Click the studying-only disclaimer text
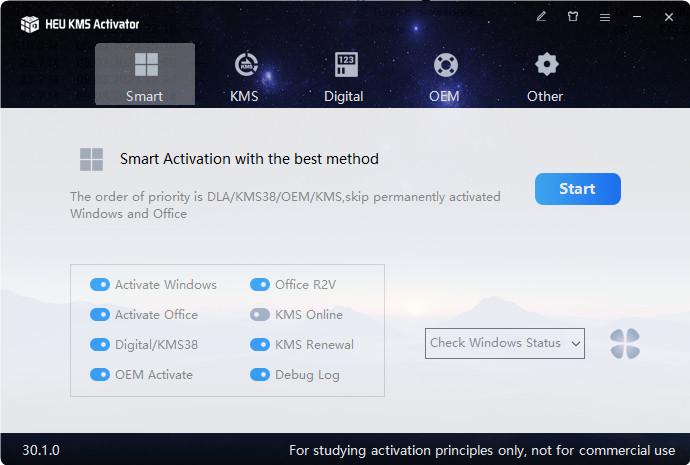The height and width of the screenshot is (465, 690). 482,450
